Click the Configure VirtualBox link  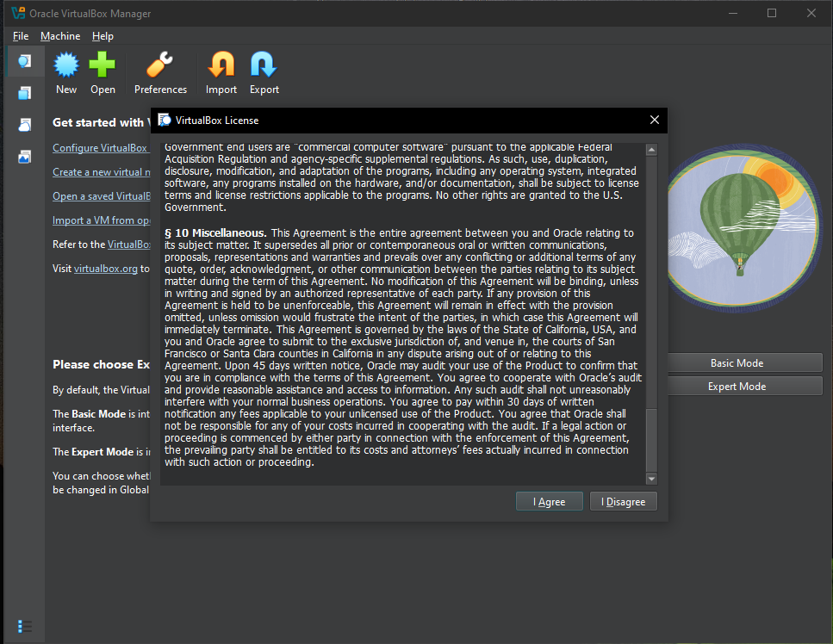(x=100, y=148)
